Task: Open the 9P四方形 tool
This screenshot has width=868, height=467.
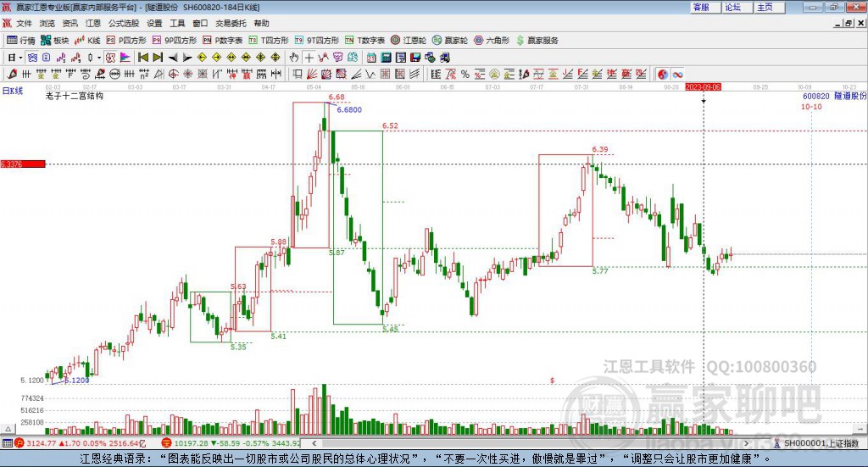Action: point(175,41)
